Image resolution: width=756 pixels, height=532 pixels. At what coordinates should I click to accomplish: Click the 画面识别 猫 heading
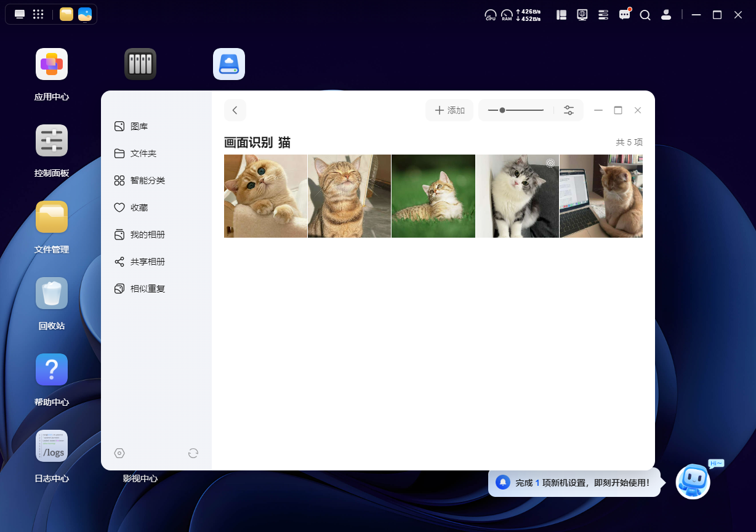coord(257,143)
